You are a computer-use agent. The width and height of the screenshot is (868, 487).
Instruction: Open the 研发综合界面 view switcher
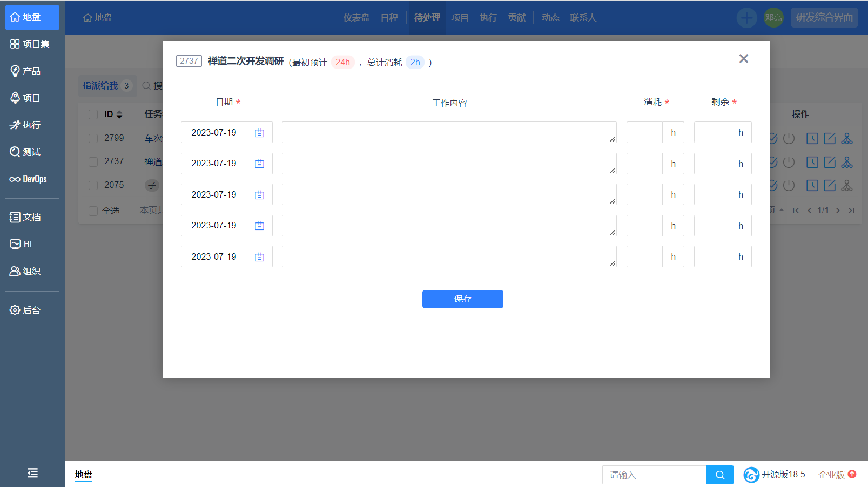click(824, 18)
